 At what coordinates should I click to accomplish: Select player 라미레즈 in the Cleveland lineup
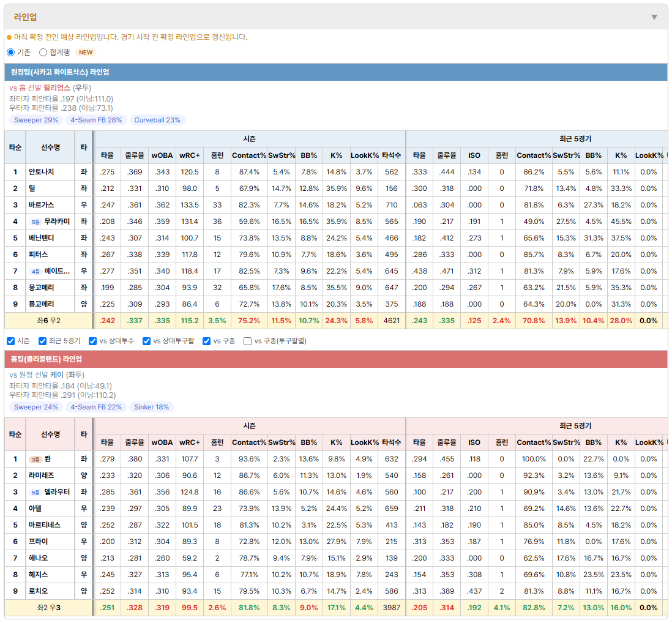(x=41, y=476)
